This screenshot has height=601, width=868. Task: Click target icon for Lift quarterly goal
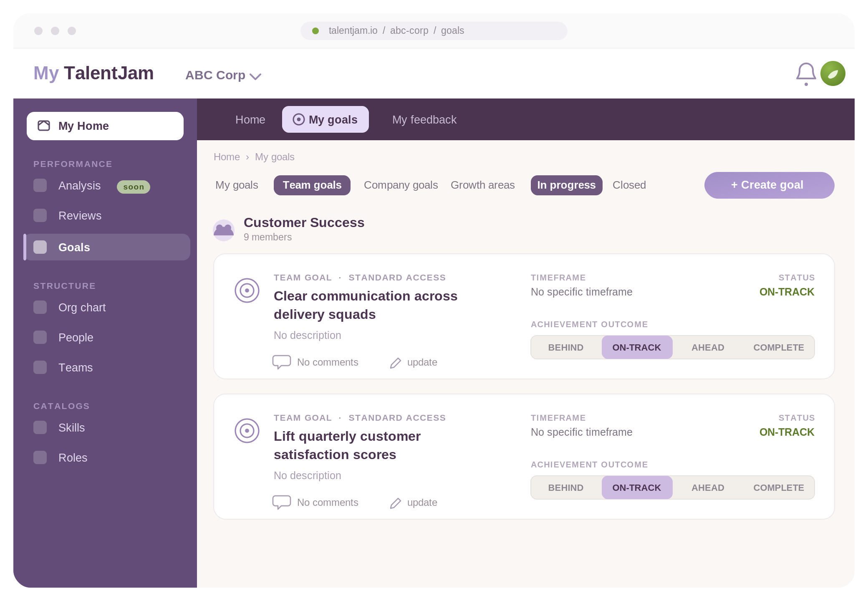pos(247,431)
